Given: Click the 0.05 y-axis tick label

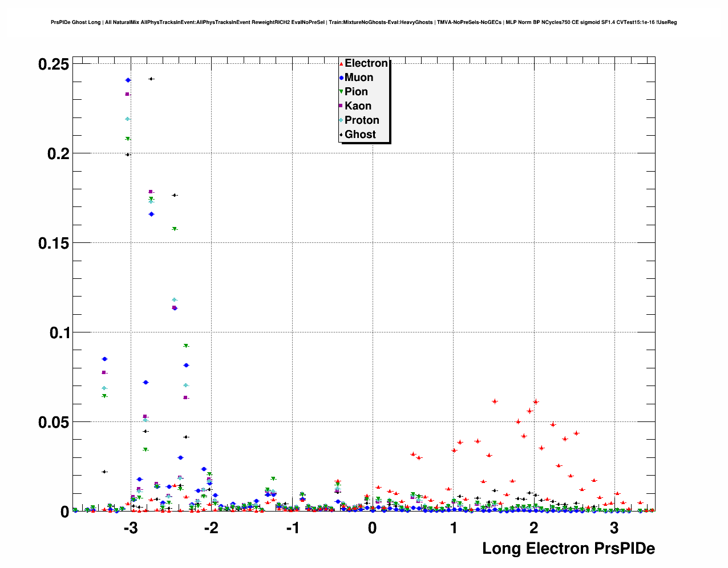Looking at the screenshot, I should tap(54, 423).
